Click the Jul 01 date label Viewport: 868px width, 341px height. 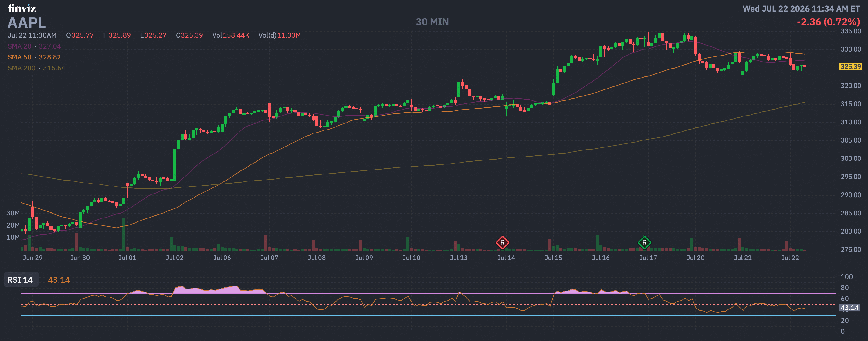[x=127, y=258]
